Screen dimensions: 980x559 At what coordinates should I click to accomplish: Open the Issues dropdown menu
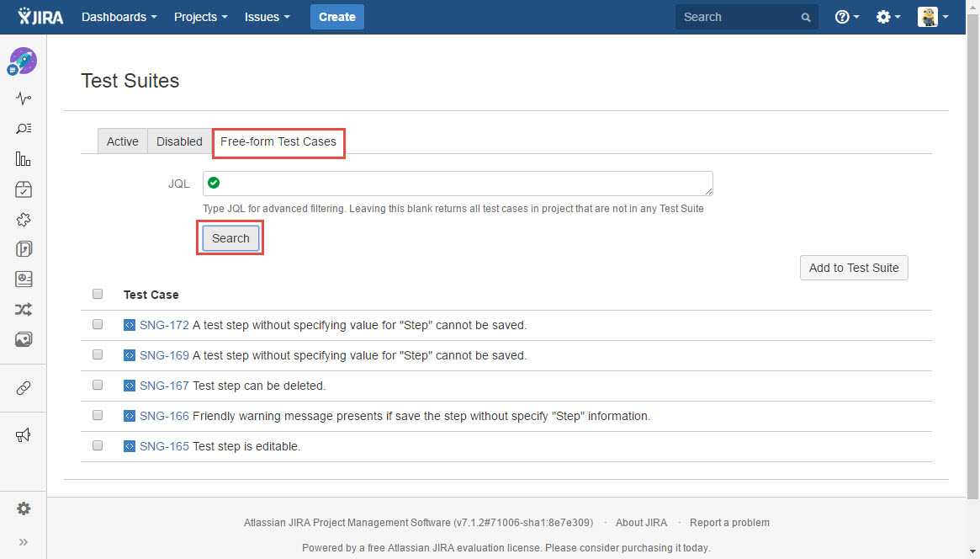(x=267, y=17)
